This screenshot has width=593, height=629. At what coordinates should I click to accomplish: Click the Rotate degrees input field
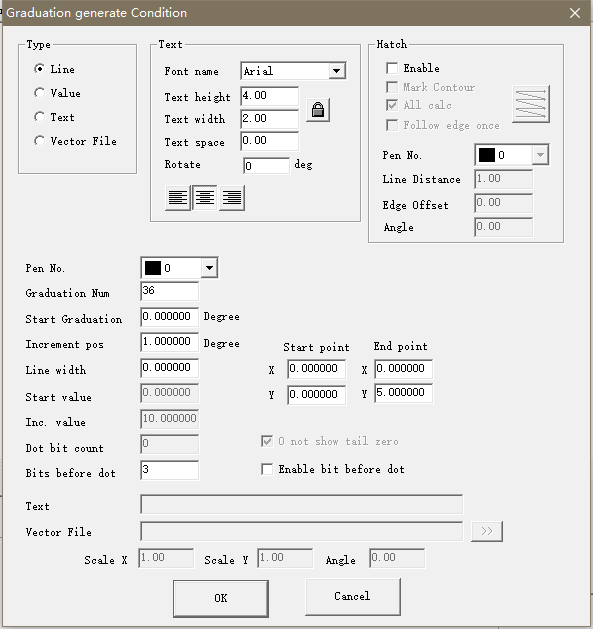click(266, 165)
